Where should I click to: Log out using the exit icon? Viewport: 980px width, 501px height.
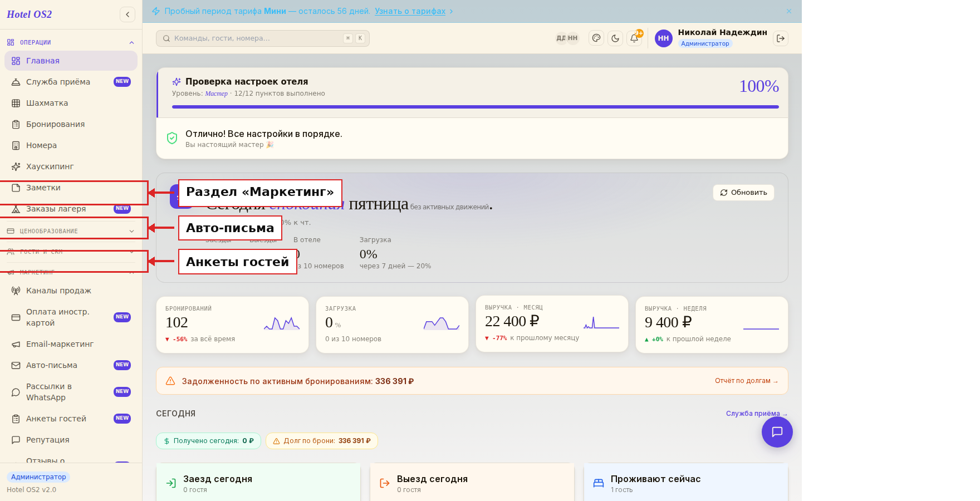click(781, 38)
